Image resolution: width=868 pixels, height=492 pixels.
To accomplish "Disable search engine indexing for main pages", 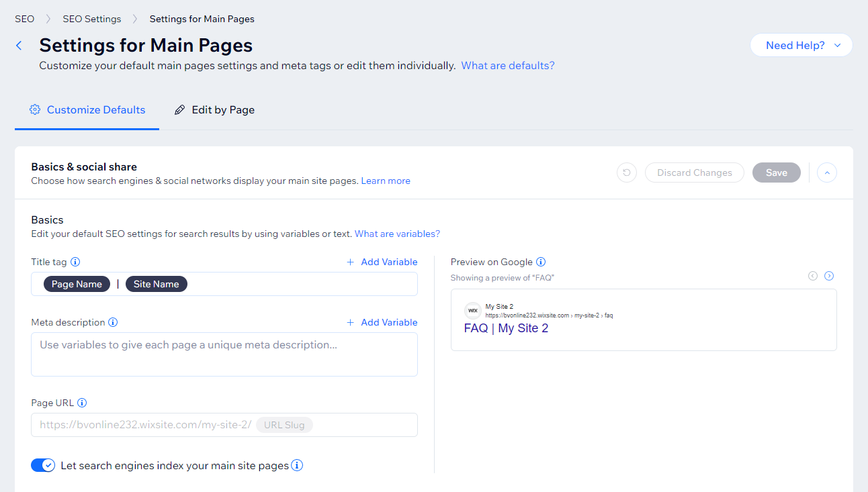I will pos(42,465).
